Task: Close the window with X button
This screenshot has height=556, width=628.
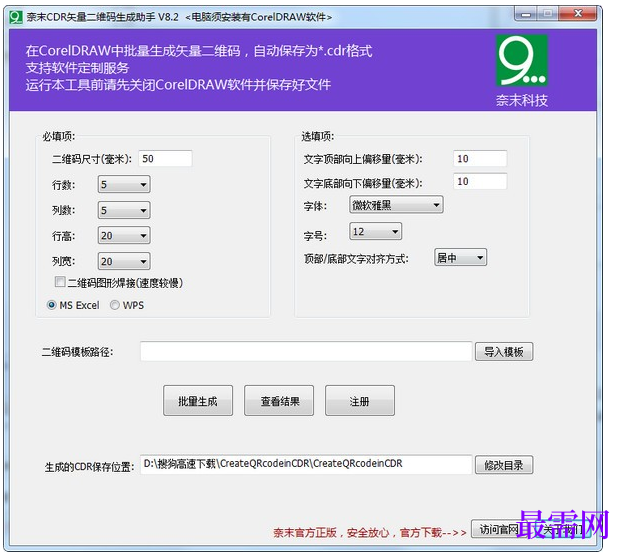Action: [x=578, y=14]
